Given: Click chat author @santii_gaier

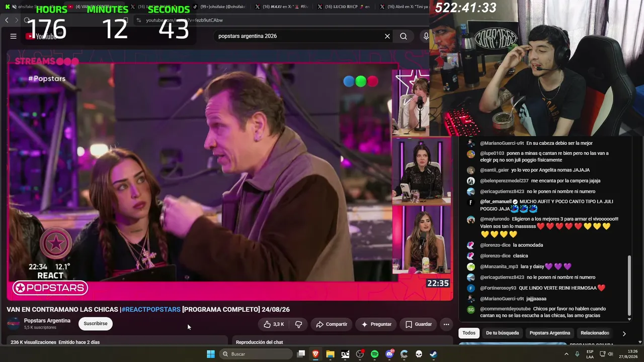Looking at the screenshot, I should click(x=494, y=170).
